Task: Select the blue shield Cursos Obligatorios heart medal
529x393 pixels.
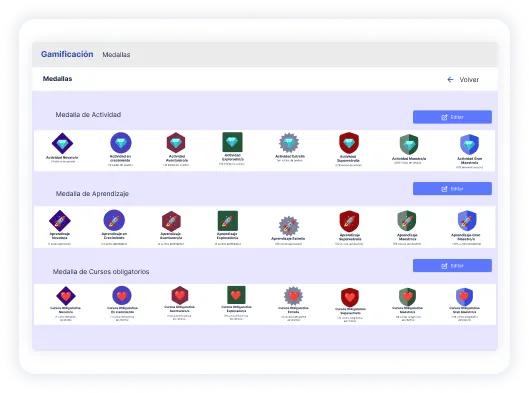Action: [464, 297]
